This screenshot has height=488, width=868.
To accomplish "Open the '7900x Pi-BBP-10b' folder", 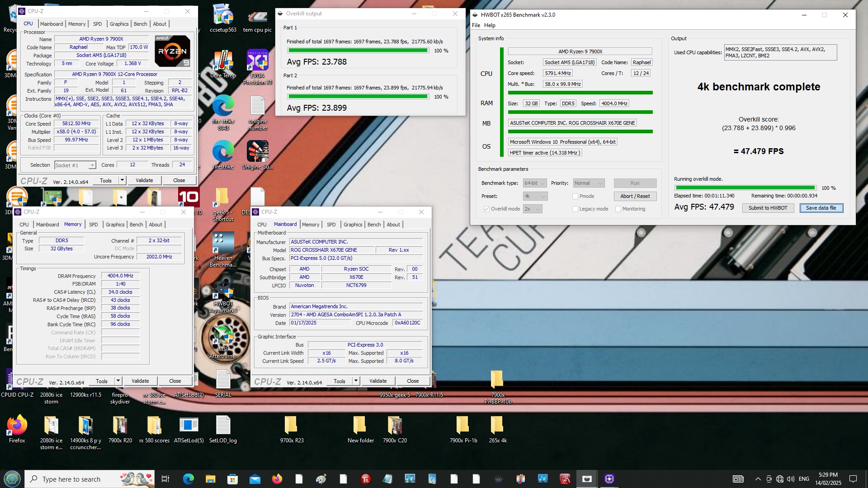I will pyautogui.click(x=497, y=387).
